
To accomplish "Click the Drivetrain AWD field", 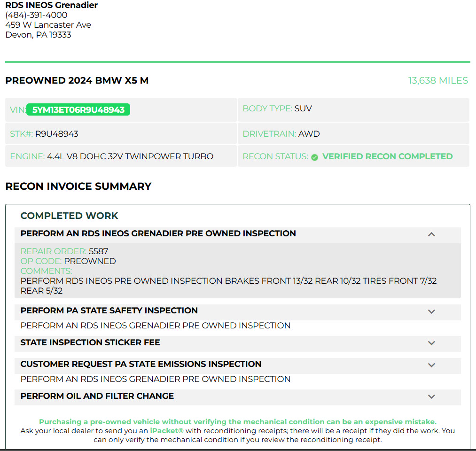I will [x=353, y=134].
